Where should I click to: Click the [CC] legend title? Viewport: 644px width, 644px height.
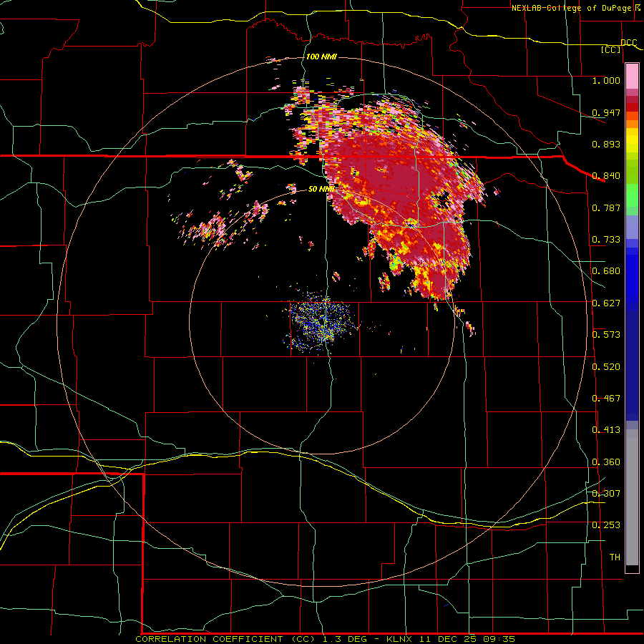(x=611, y=49)
